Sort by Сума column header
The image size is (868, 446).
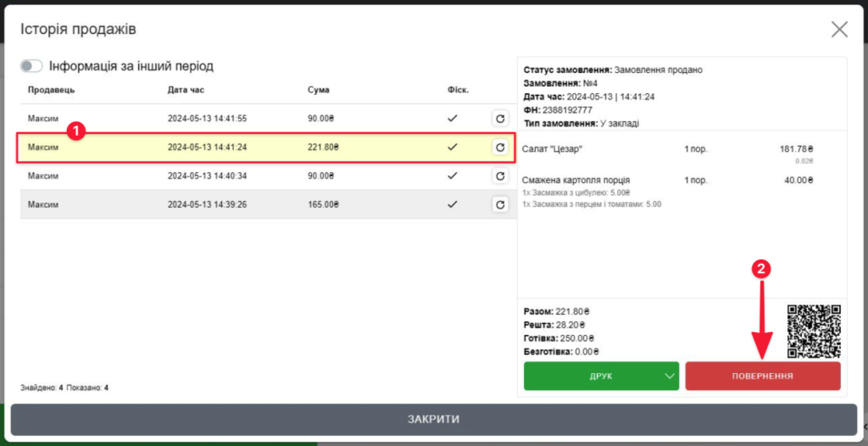pyautogui.click(x=319, y=90)
